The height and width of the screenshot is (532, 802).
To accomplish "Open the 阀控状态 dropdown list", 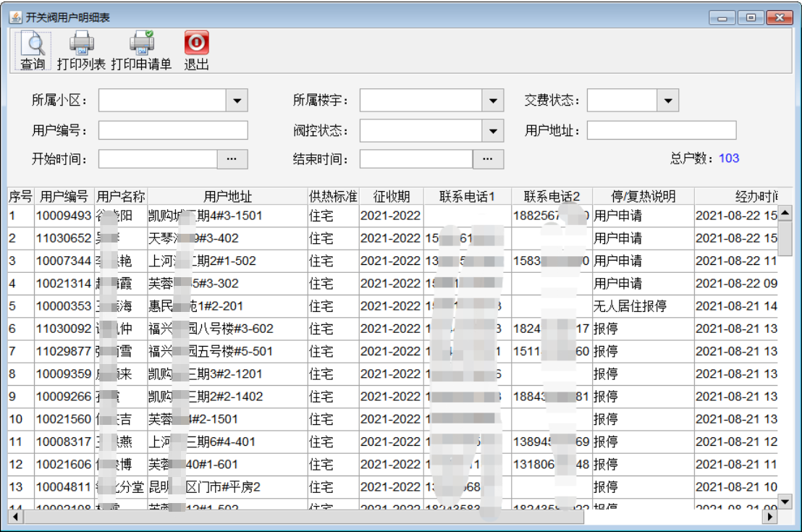I will (493, 131).
